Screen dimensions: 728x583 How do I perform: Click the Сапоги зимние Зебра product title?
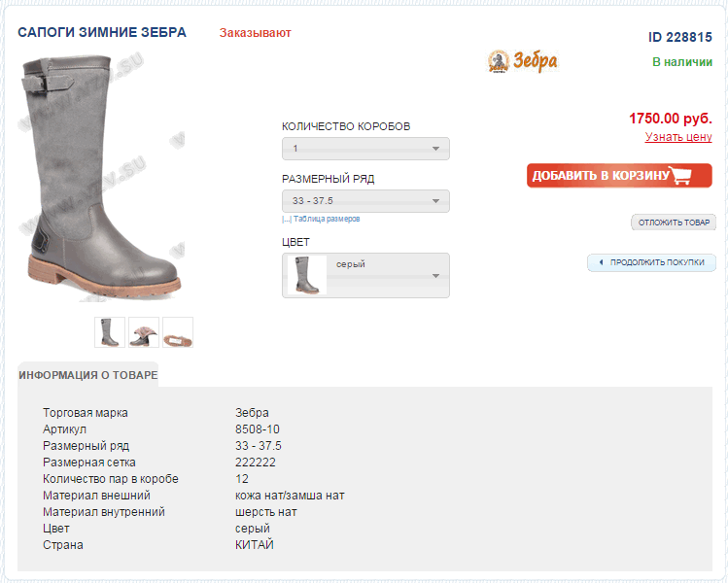pyautogui.click(x=102, y=32)
